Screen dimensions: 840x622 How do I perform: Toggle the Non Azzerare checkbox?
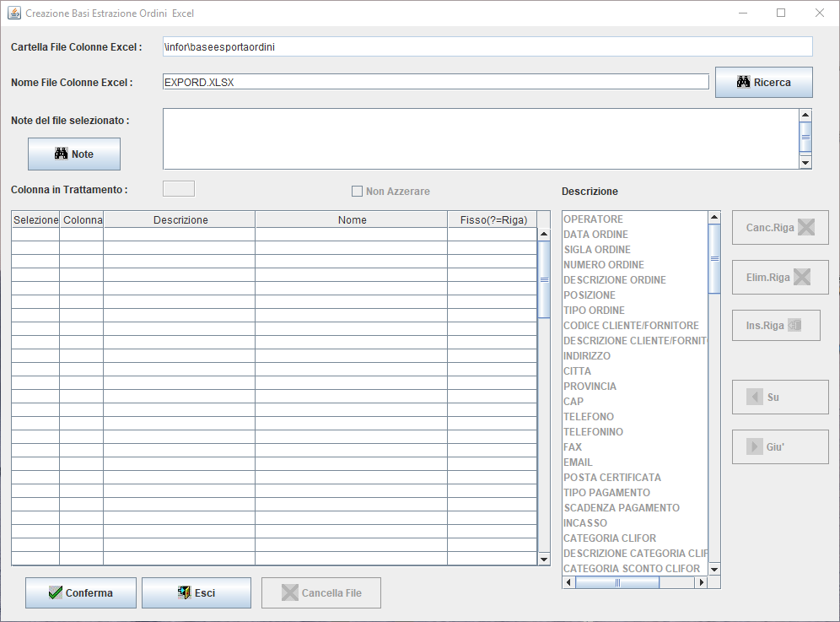(357, 192)
